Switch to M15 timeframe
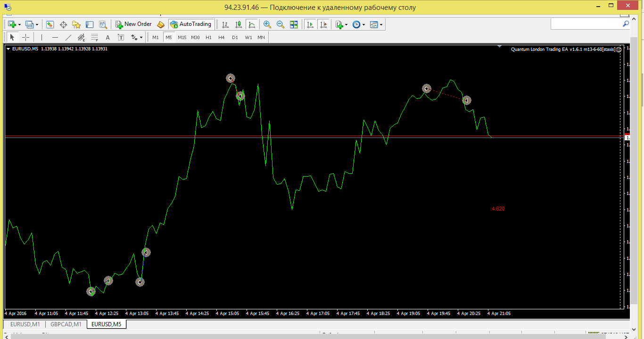This screenshot has width=644, height=339. coord(182,37)
